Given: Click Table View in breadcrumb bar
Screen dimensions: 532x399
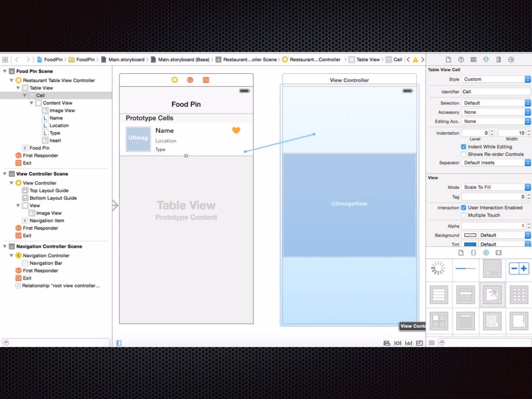Looking at the screenshot, I should coord(368,60).
